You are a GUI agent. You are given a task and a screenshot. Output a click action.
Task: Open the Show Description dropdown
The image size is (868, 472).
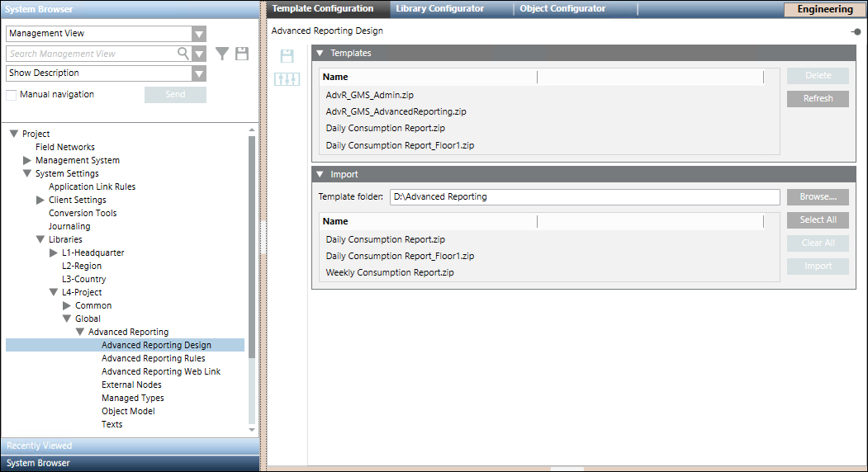point(198,73)
